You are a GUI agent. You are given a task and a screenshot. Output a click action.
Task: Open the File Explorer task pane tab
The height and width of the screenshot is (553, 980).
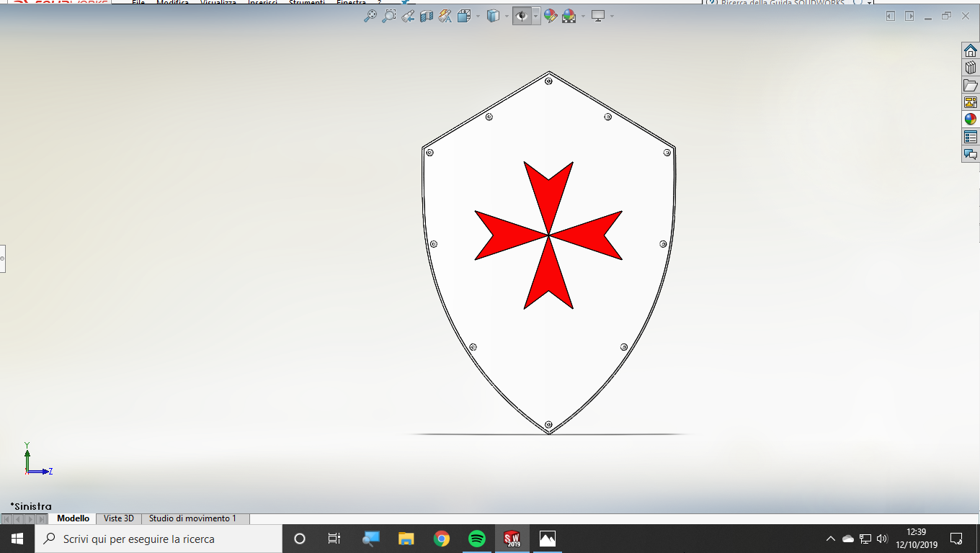point(971,85)
